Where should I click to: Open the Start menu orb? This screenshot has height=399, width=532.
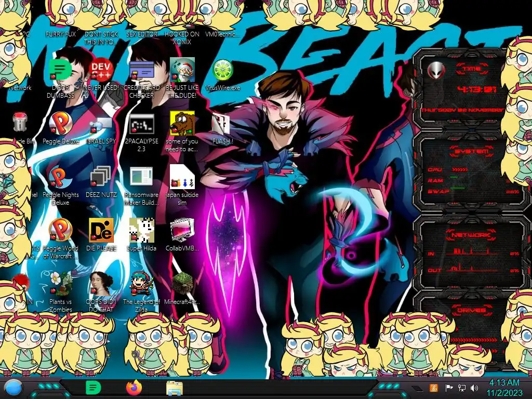point(13,388)
